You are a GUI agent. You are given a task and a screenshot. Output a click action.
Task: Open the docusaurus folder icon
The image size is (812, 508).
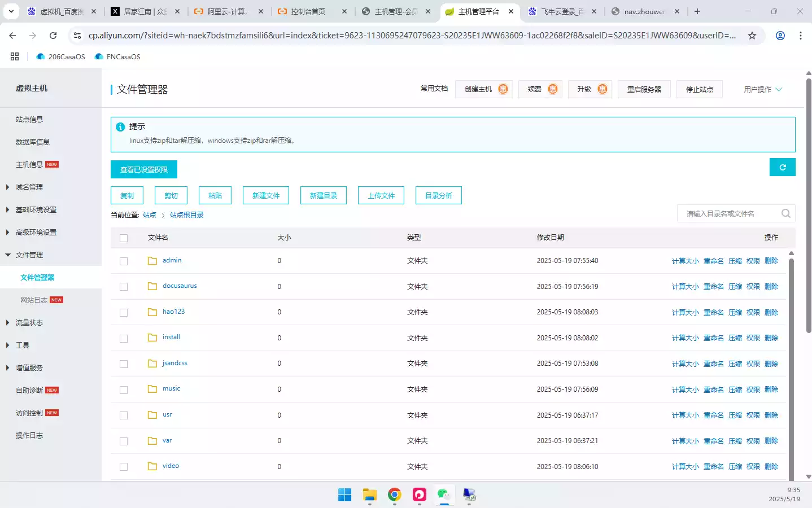tap(152, 286)
